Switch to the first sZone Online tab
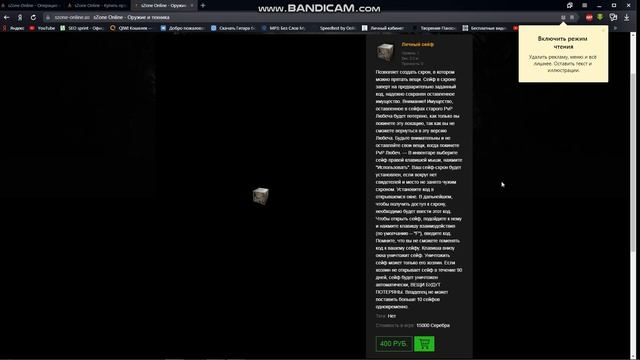 [32, 5]
